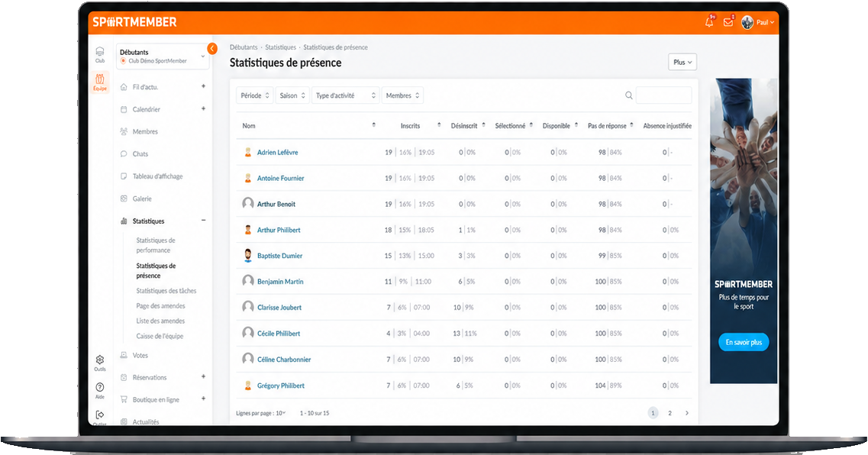Open Tableau d'affichage in the sidebar
The height and width of the screenshot is (455, 868).
tap(157, 176)
